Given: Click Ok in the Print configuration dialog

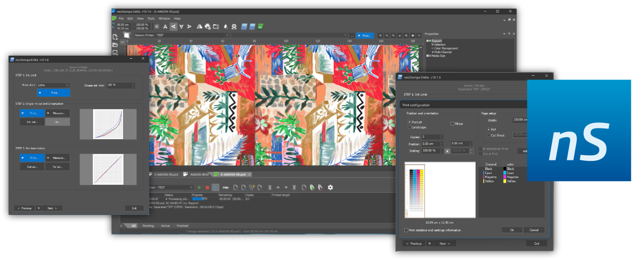Looking at the screenshot, I should click(512, 230).
